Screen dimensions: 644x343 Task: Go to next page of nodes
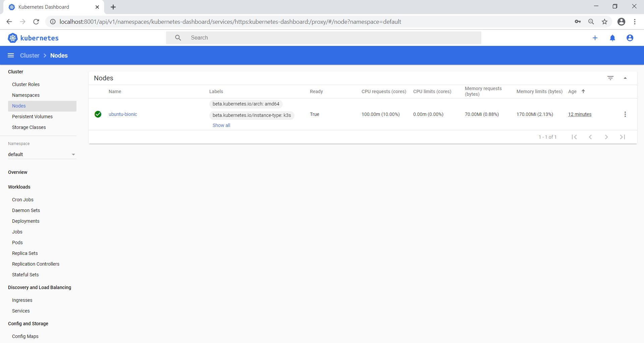coord(606,137)
